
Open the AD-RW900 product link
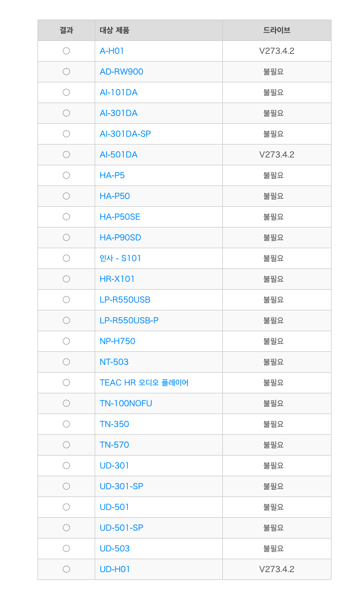(122, 71)
